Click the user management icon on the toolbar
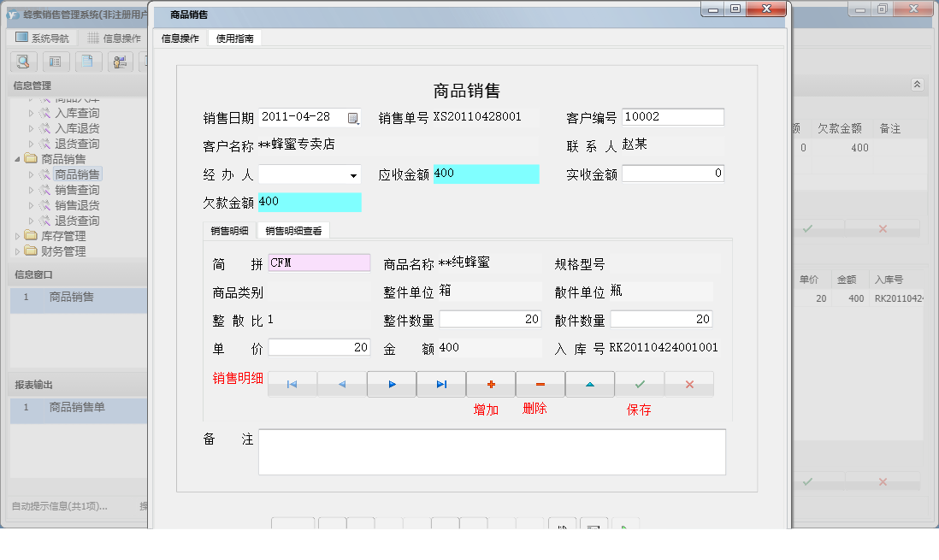The image size is (939, 560). pos(120,62)
